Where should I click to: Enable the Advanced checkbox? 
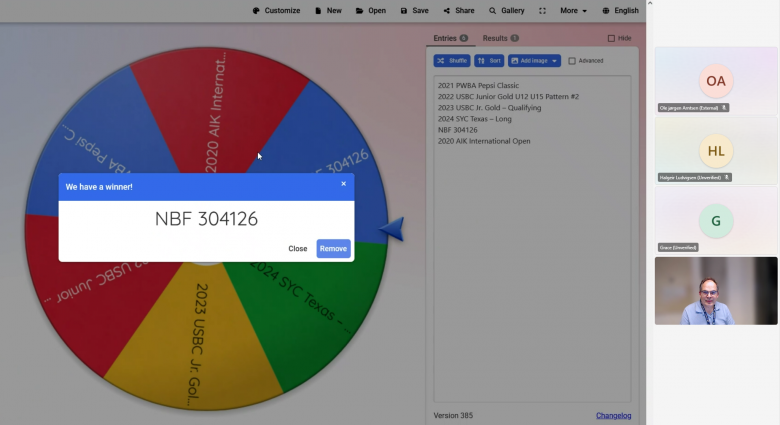click(x=572, y=61)
